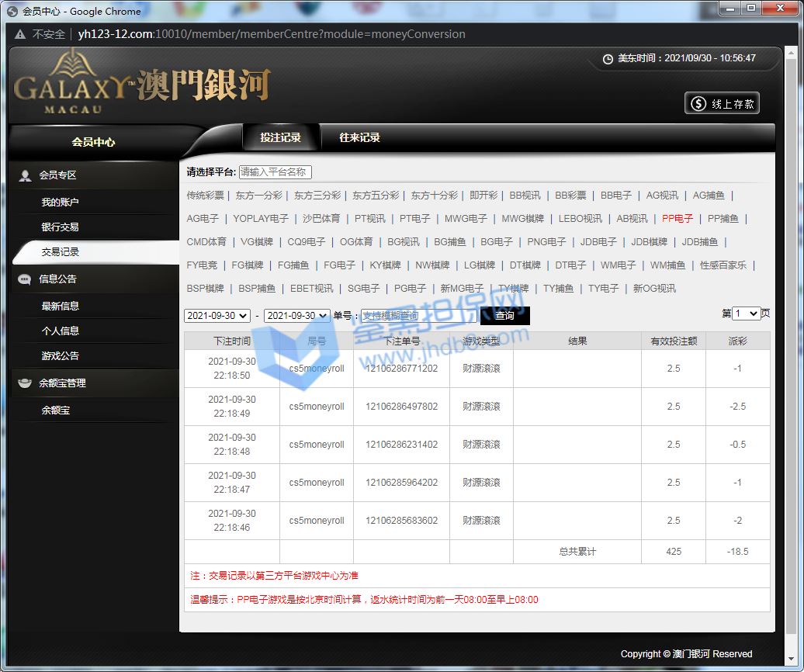Open the page number dropdown
This screenshot has height=672, width=804.
click(x=746, y=313)
